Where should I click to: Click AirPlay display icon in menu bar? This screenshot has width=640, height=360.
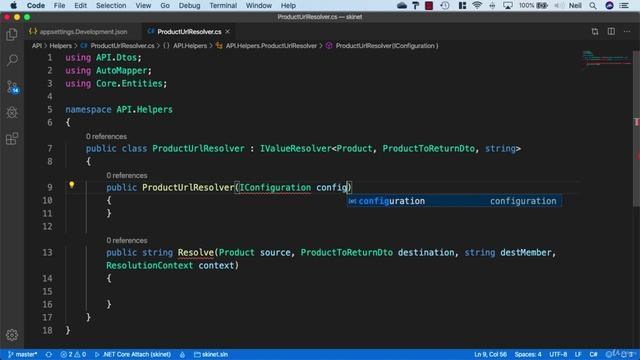(x=508, y=5)
